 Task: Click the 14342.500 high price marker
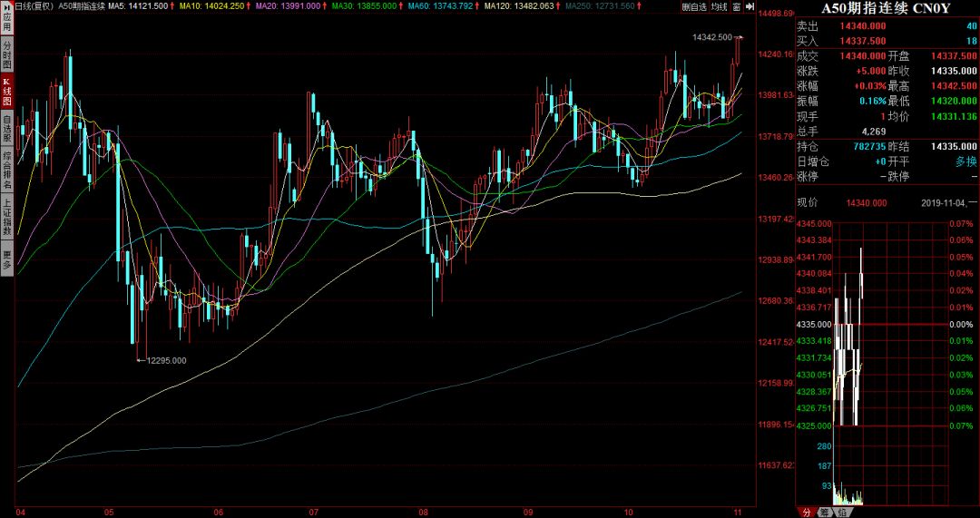[711, 37]
